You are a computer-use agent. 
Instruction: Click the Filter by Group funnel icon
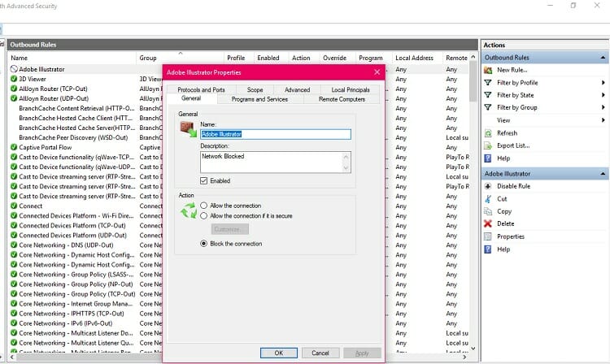488,107
